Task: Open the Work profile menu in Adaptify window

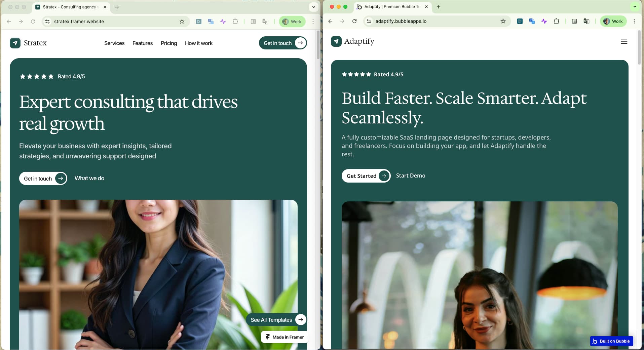Action: tap(613, 21)
